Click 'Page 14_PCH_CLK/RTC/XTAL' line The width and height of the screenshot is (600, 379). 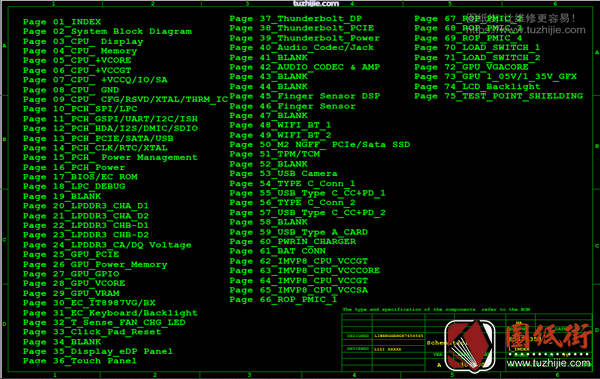coord(95,148)
